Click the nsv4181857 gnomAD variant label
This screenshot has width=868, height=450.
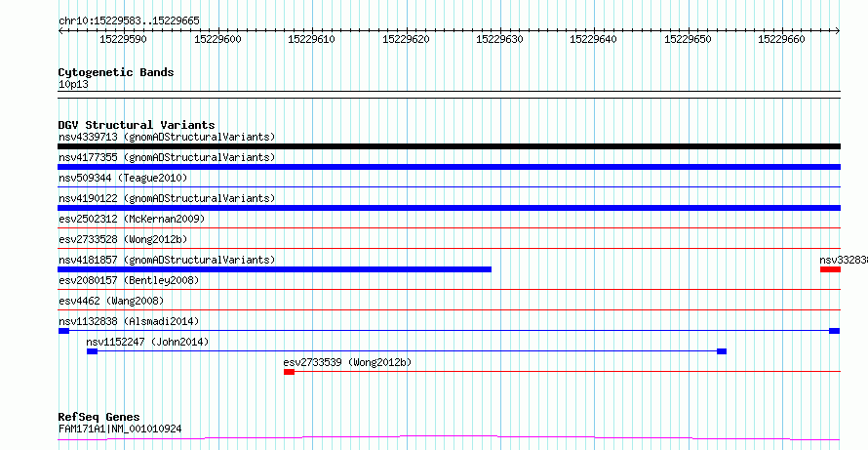pos(167,260)
